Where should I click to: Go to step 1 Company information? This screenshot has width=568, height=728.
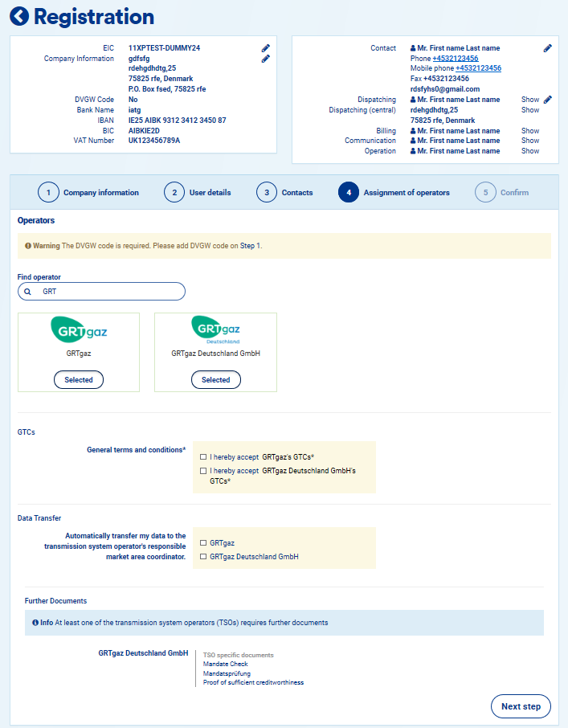pyautogui.click(x=88, y=192)
